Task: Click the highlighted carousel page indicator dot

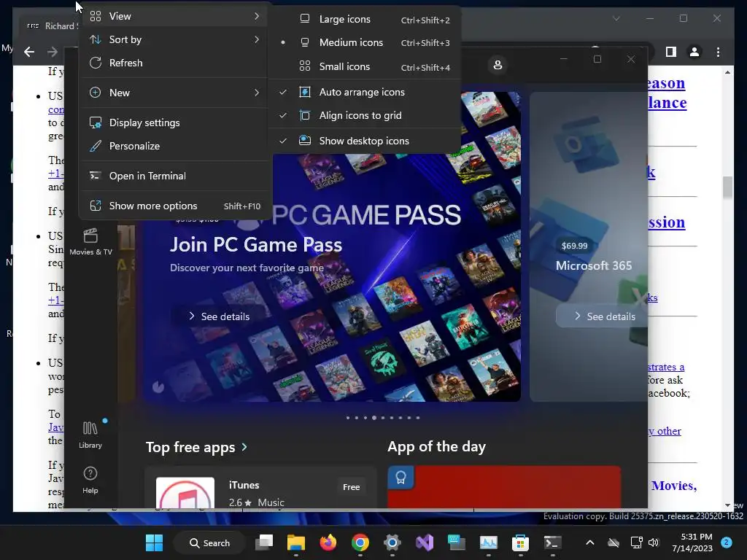Action: tap(374, 418)
